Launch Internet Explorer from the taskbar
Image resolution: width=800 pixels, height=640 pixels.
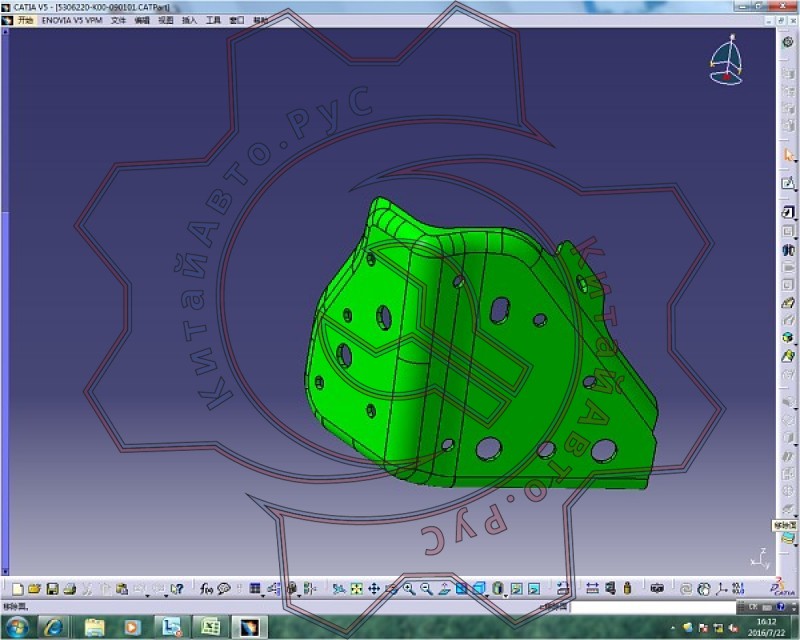53,627
